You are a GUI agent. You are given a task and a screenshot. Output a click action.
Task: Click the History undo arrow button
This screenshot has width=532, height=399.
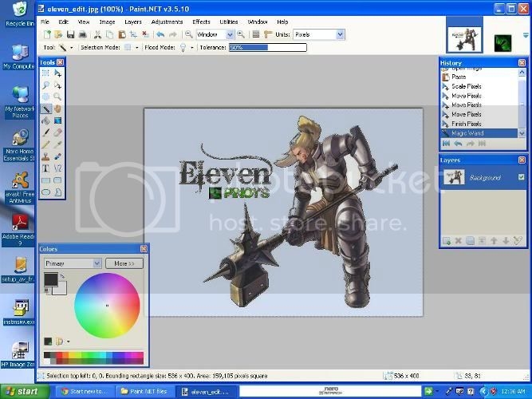[x=458, y=144]
